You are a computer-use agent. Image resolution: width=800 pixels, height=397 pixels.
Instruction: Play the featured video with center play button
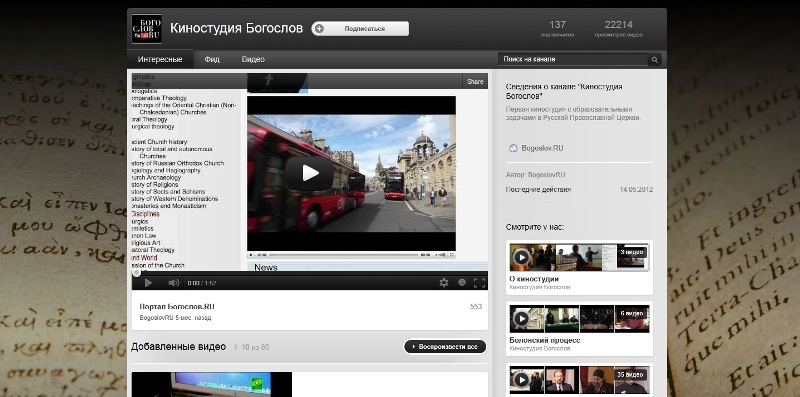tap(310, 173)
